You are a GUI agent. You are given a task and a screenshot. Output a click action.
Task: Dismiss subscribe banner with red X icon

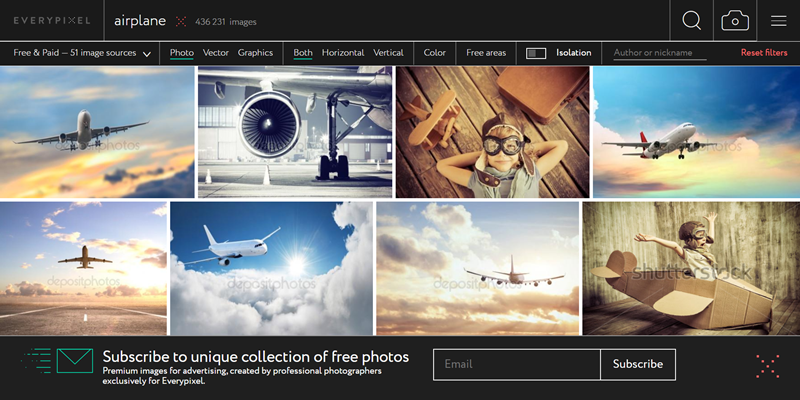pos(768,366)
